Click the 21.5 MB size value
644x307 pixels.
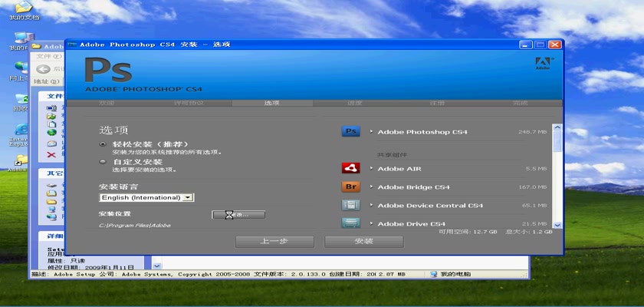pyautogui.click(x=534, y=223)
